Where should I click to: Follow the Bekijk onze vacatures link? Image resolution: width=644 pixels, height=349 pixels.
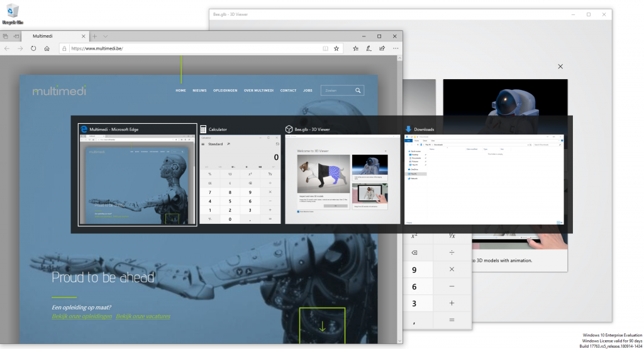[143, 316]
